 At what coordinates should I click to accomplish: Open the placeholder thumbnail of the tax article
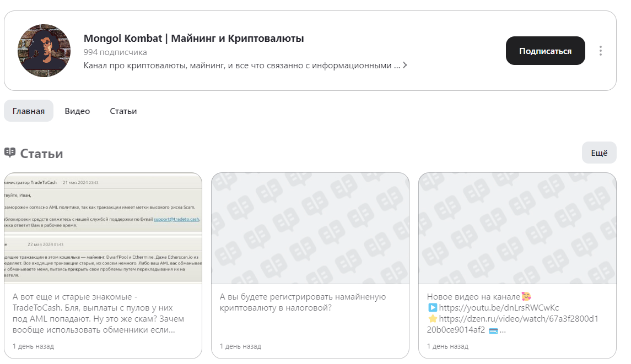310,229
